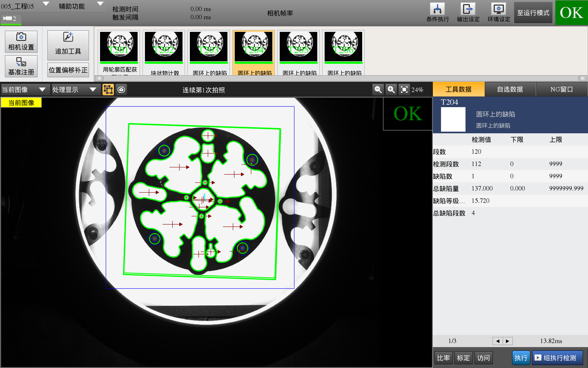This screenshot has width=588, height=368.
Task: Open 条件执行 conditional execution
Action: (437, 13)
